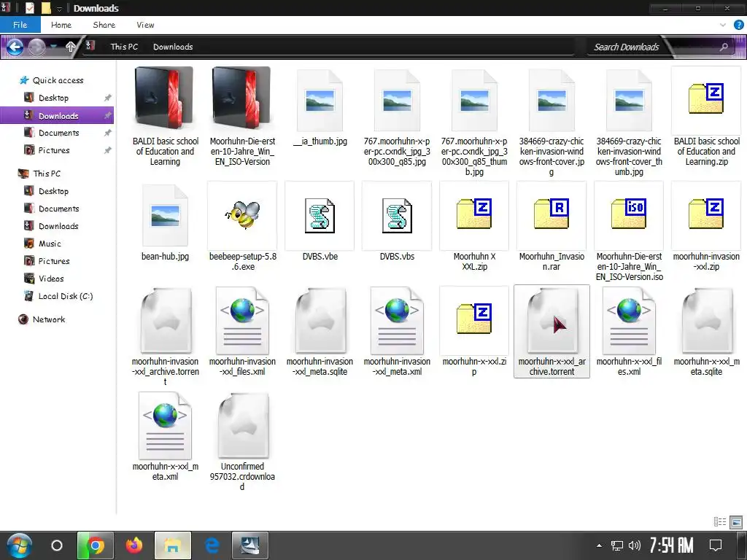Open the Moorhuhn-Die-ersten-10-Jahre_Win_EN_ISO-Version folder
Screen dimensions: 747x560
tap(242, 116)
